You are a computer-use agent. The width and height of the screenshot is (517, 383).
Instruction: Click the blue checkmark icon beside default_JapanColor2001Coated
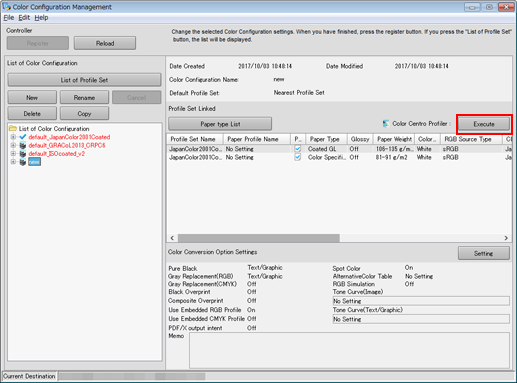(x=22, y=137)
